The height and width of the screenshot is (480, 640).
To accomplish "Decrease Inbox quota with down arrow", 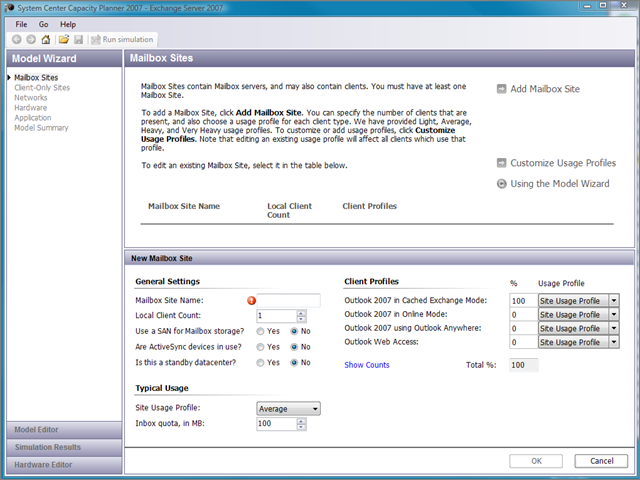I will click(301, 427).
